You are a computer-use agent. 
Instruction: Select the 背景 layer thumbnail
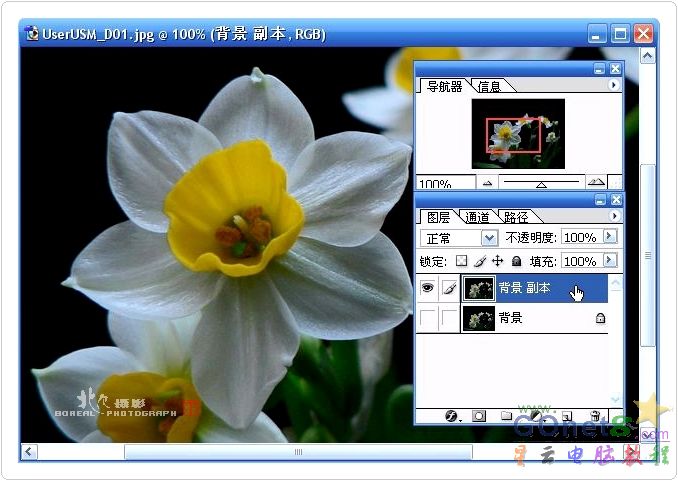click(x=479, y=319)
